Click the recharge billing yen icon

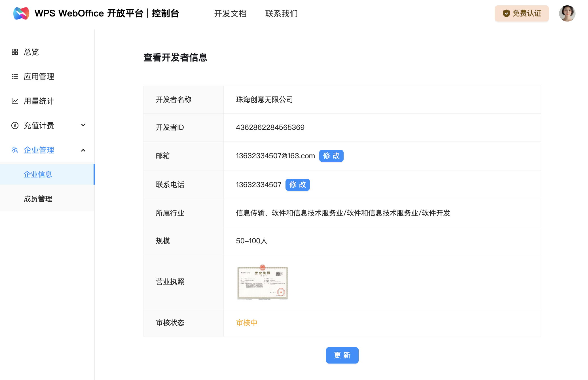(15, 125)
